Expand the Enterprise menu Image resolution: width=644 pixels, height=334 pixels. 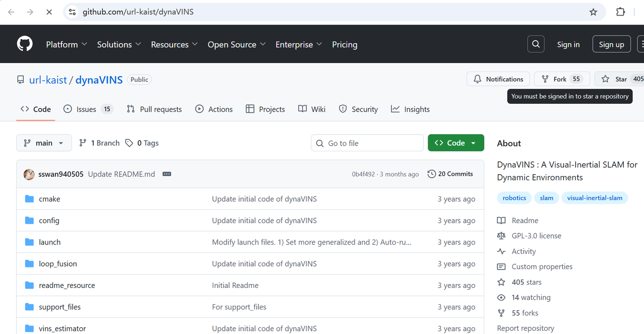299,44
